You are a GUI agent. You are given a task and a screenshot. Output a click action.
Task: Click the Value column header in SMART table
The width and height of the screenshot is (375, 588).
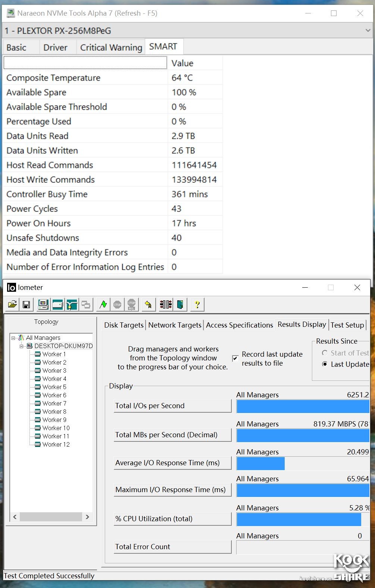[195, 63]
